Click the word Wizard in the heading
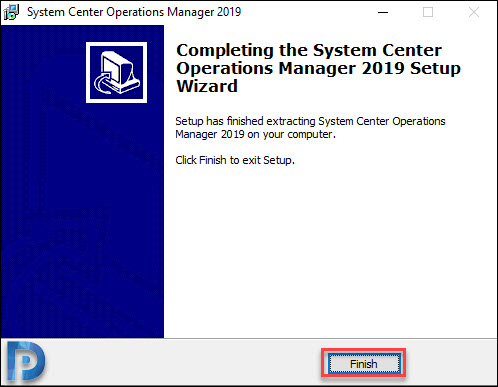This screenshot has width=498, height=387. 207,86
